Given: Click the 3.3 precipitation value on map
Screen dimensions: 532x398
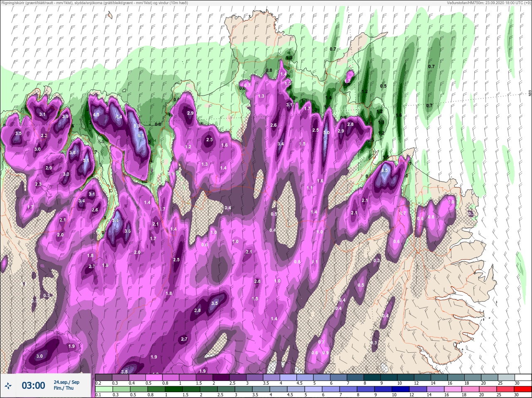Looking at the screenshot, I should pyautogui.click(x=66, y=174).
